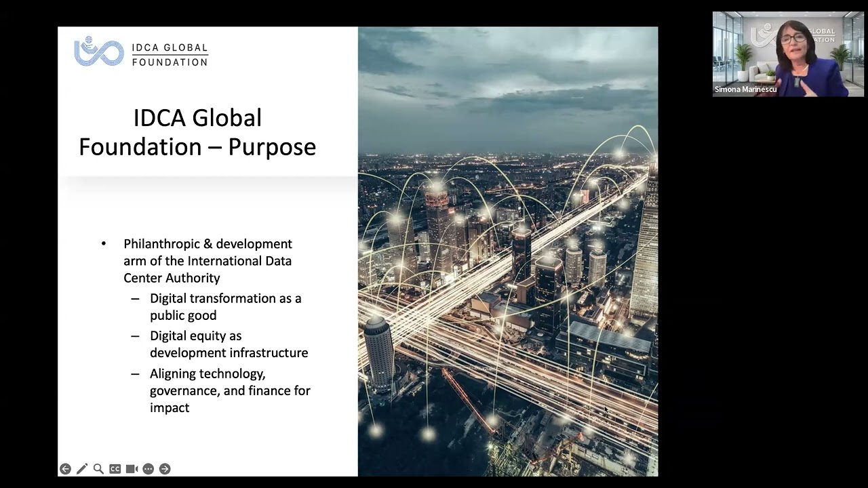This screenshot has height=488, width=868.
Task: Go to the previous slide arrow
Action: pos(65,469)
